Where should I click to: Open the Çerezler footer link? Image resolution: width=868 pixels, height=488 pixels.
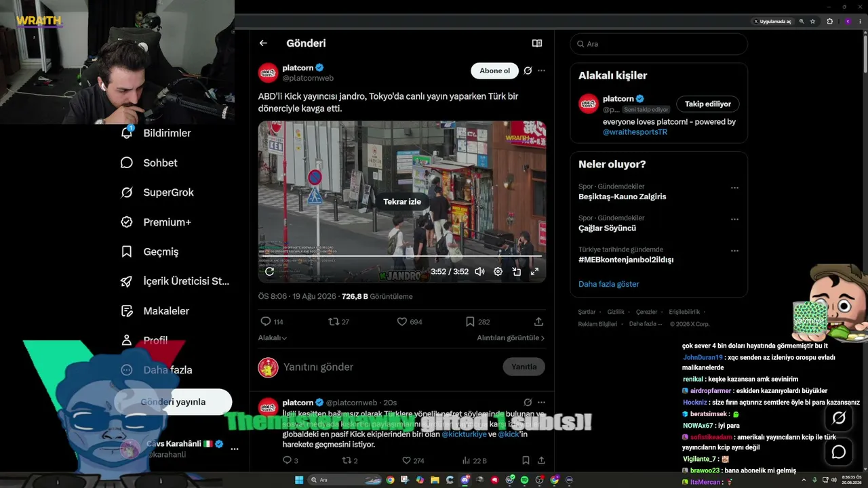coord(647,312)
